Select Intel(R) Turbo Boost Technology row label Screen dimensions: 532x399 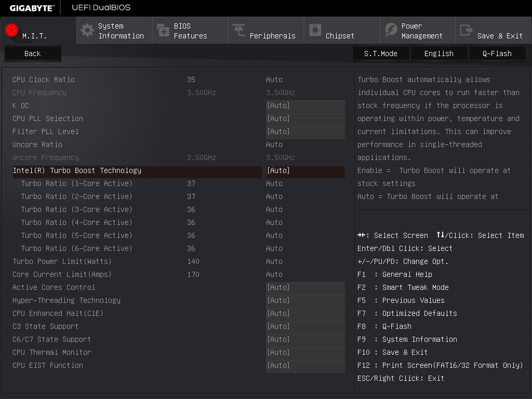click(x=77, y=170)
